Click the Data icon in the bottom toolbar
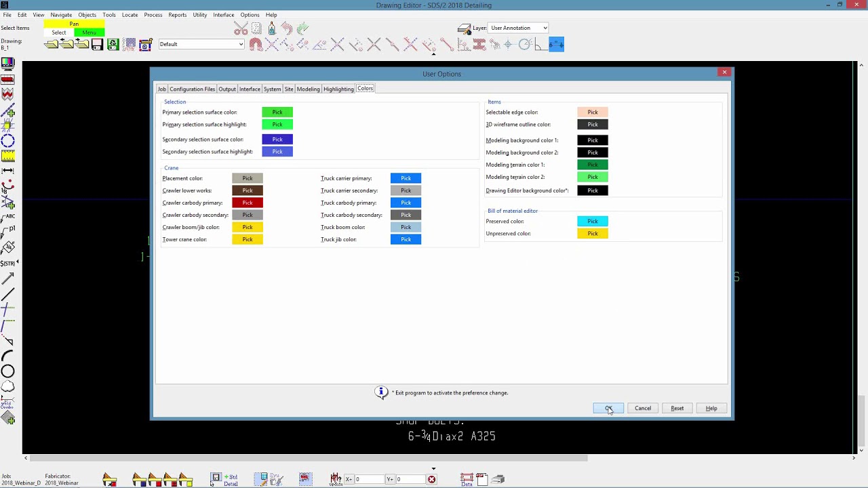Image resolution: width=868 pixels, height=488 pixels. 467,480
